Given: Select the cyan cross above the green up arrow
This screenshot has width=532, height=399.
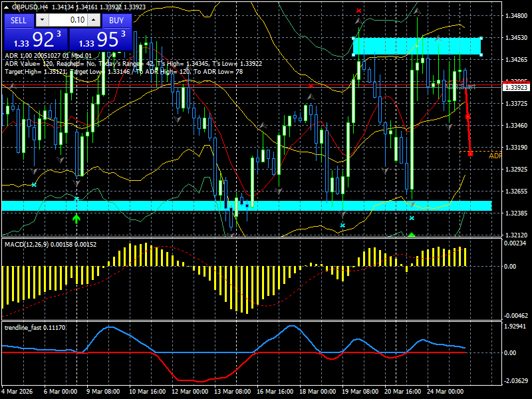Looking at the screenshot, I should pos(76,198).
